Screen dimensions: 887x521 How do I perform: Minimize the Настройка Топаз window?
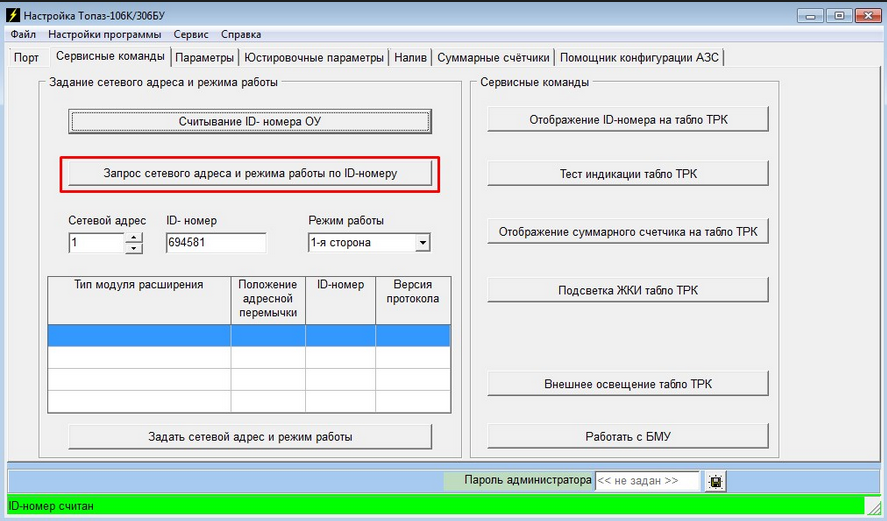click(810, 15)
